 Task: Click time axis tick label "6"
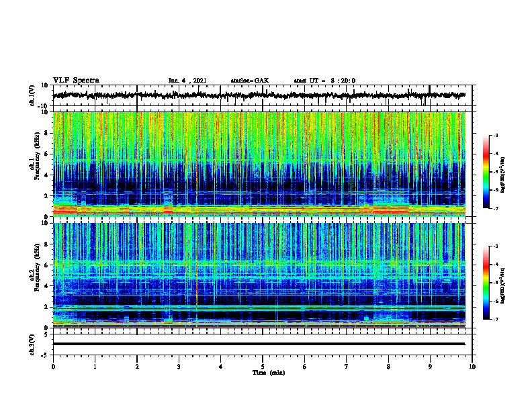pyautogui.click(x=304, y=367)
